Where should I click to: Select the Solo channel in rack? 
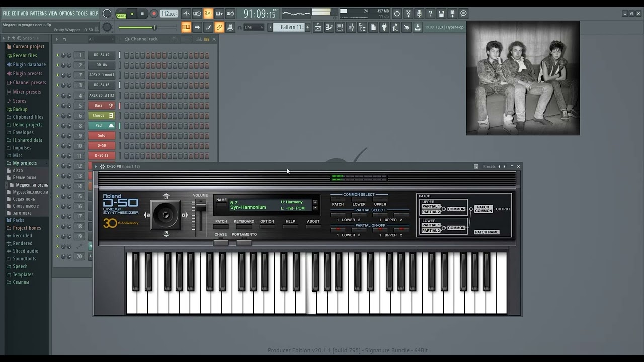[102, 136]
